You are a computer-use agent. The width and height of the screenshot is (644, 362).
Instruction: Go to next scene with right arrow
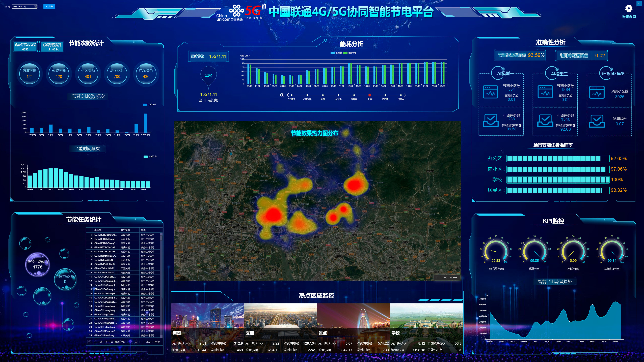click(405, 95)
